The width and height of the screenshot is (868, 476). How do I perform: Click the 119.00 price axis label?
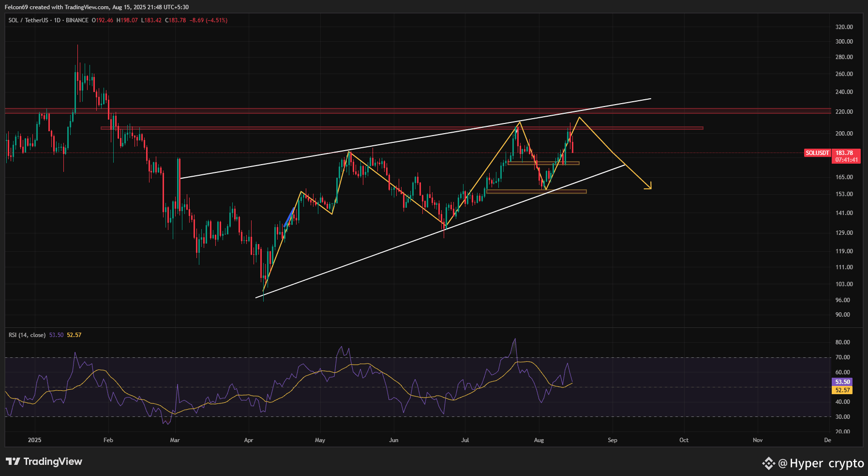pyautogui.click(x=844, y=251)
